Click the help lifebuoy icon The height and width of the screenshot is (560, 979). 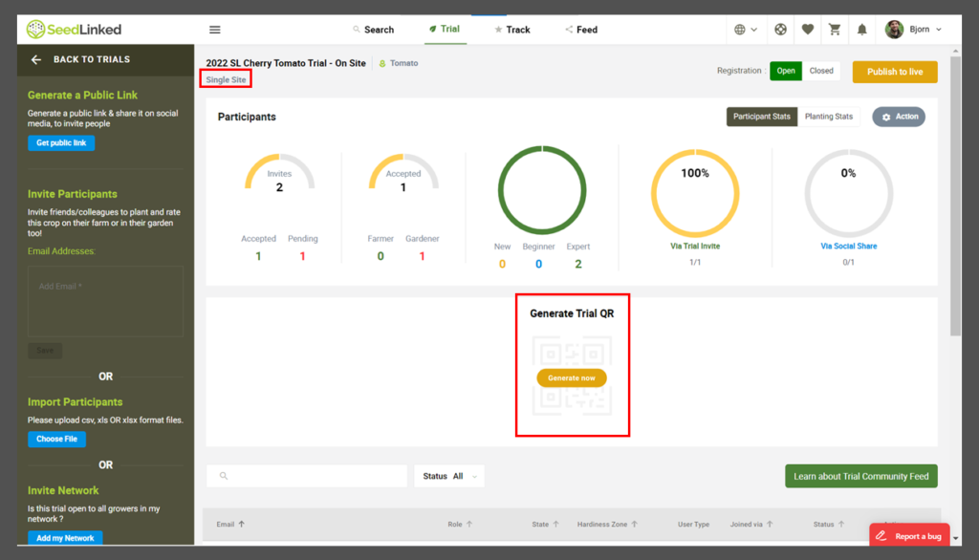tap(780, 30)
